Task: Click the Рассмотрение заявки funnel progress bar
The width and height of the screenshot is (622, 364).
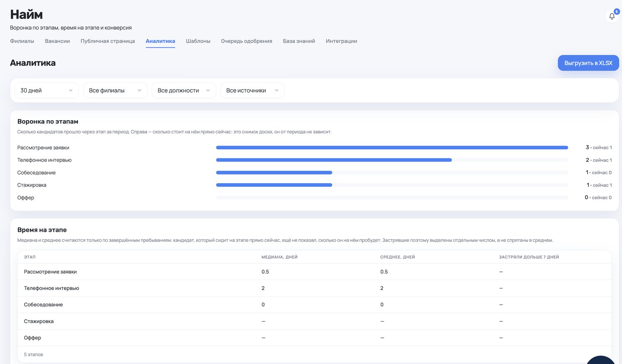Action: click(x=392, y=148)
